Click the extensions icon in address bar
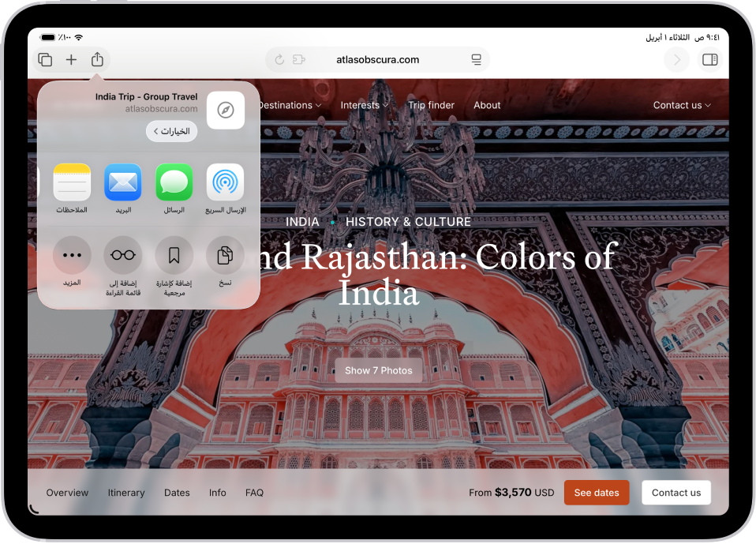756x544 pixels. [x=299, y=60]
